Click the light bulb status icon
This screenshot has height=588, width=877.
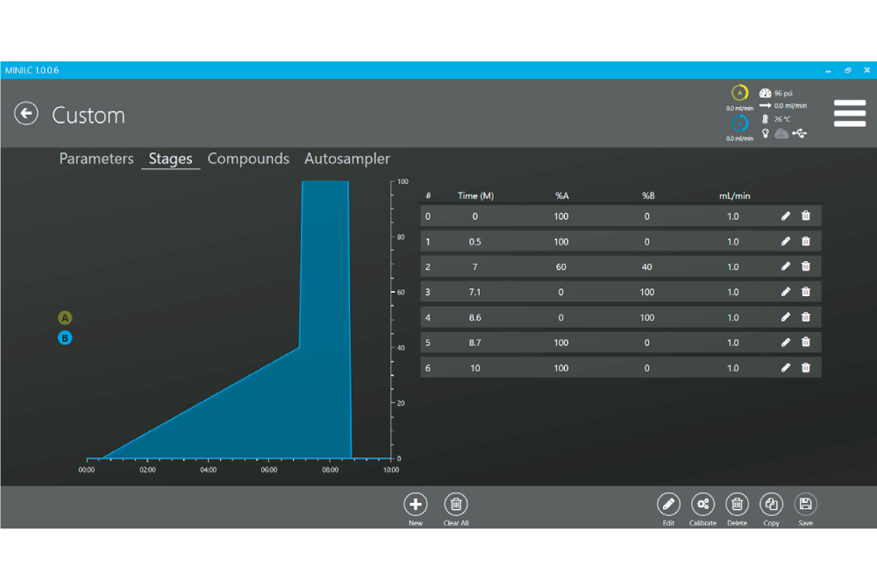(x=765, y=133)
